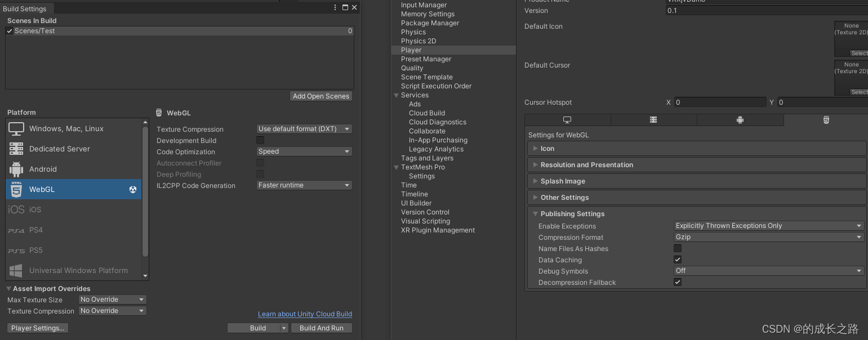Image resolution: width=868 pixels, height=340 pixels.
Task: Open Compression Format Gzip dropdown
Action: pyautogui.click(x=769, y=237)
